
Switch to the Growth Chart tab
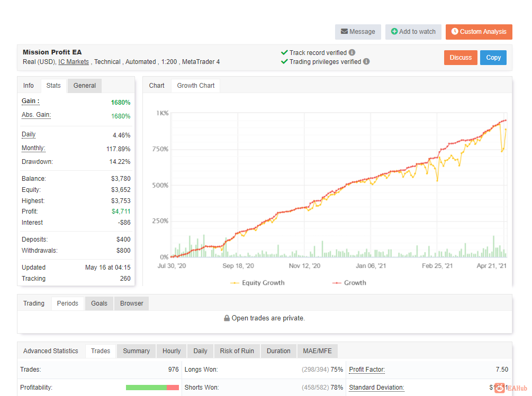[196, 86]
